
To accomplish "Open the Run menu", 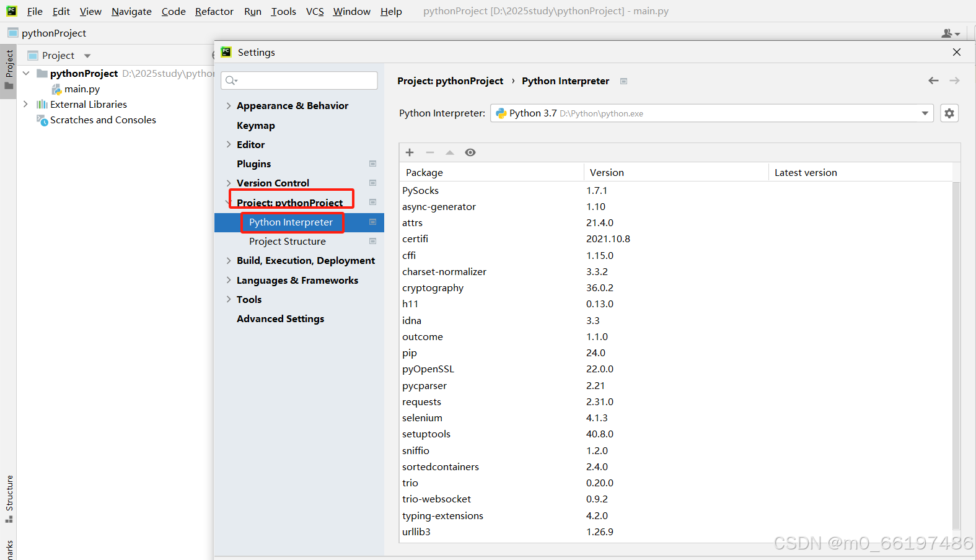I will (x=253, y=11).
